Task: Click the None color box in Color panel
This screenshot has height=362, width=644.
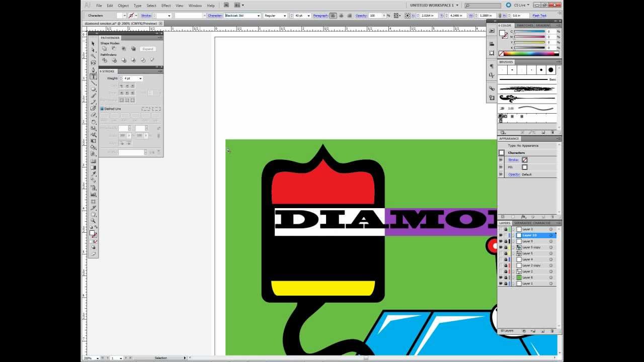Action: [501, 54]
